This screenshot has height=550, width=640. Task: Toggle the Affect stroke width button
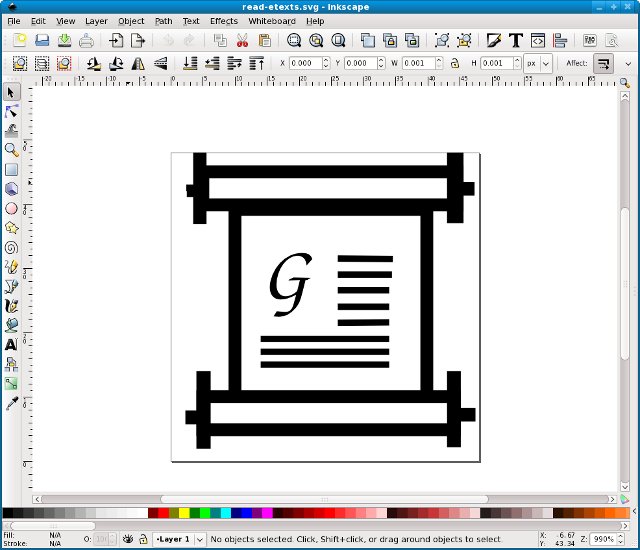coord(603,64)
